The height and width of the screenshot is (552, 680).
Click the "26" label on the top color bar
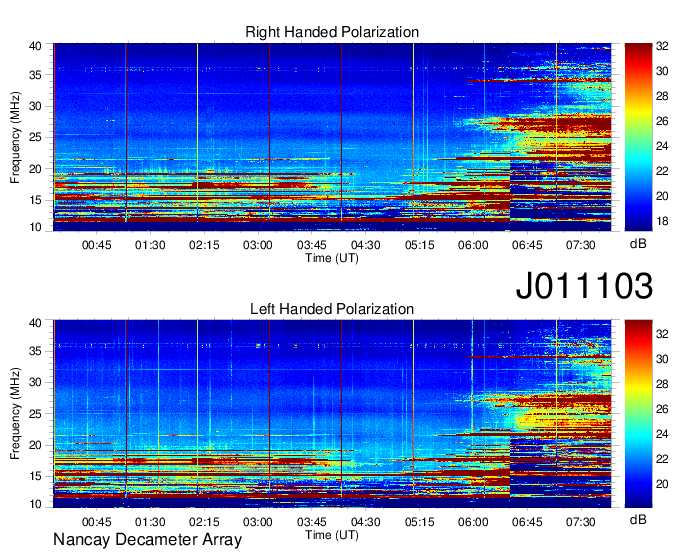(x=662, y=121)
